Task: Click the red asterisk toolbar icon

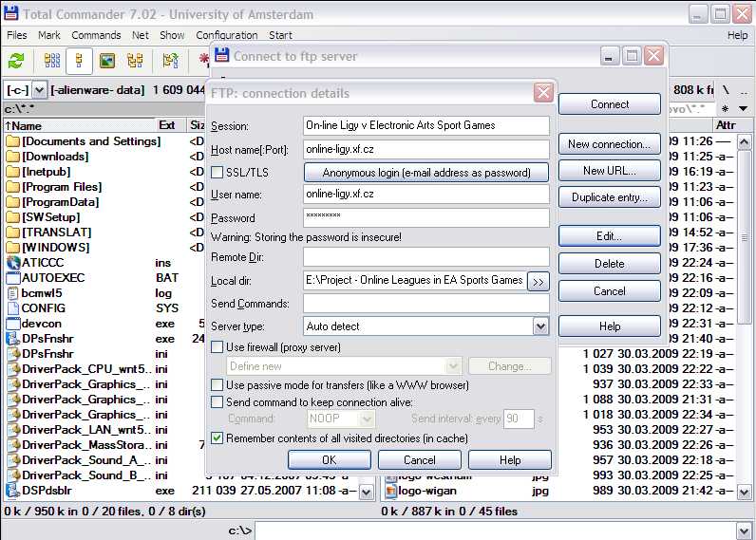Action: pyautogui.click(x=204, y=59)
